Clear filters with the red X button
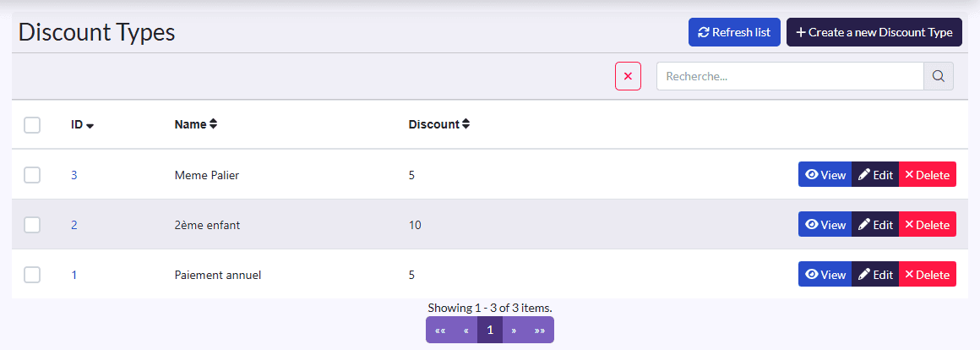 tap(628, 76)
